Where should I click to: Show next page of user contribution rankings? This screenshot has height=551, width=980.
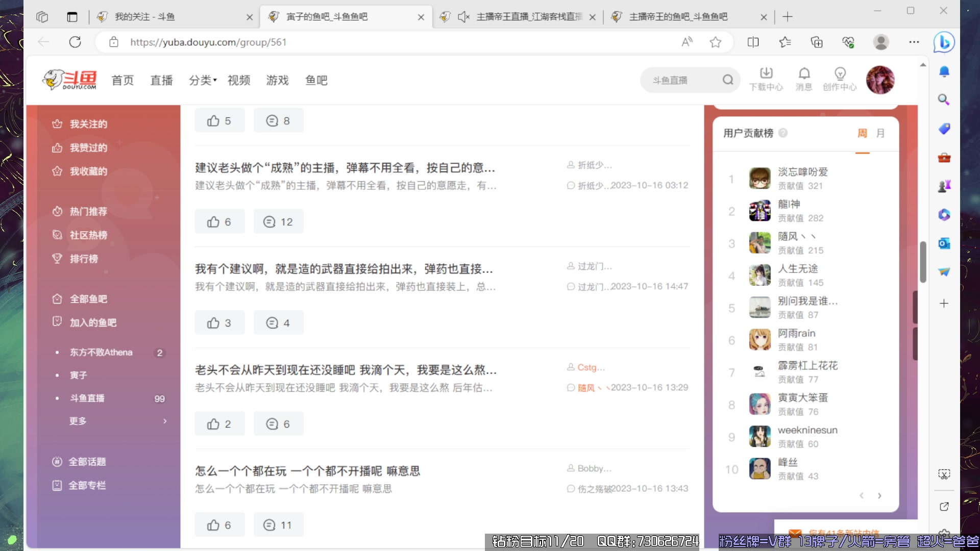click(x=879, y=495)
